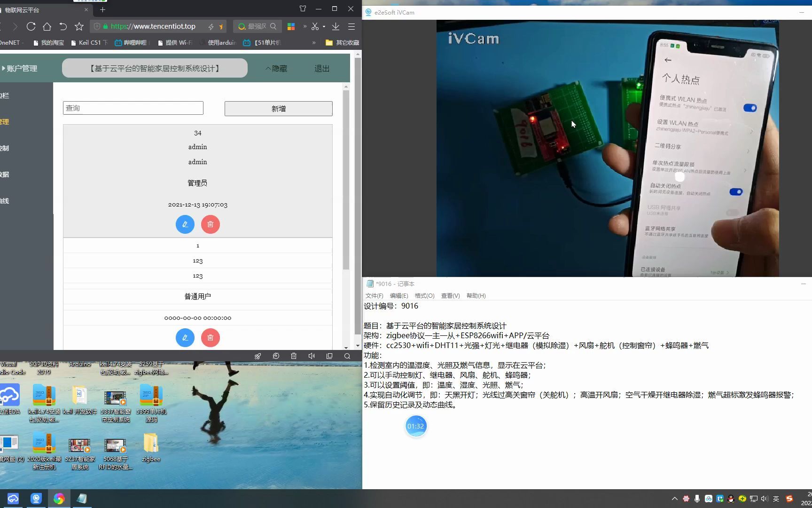Click the multicolor browser icon in taskbar

click(x=59, y=499)
